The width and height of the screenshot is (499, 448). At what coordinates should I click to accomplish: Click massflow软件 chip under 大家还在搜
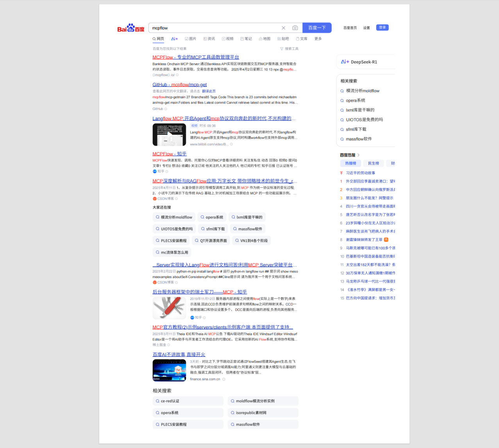tap(248, 229)
